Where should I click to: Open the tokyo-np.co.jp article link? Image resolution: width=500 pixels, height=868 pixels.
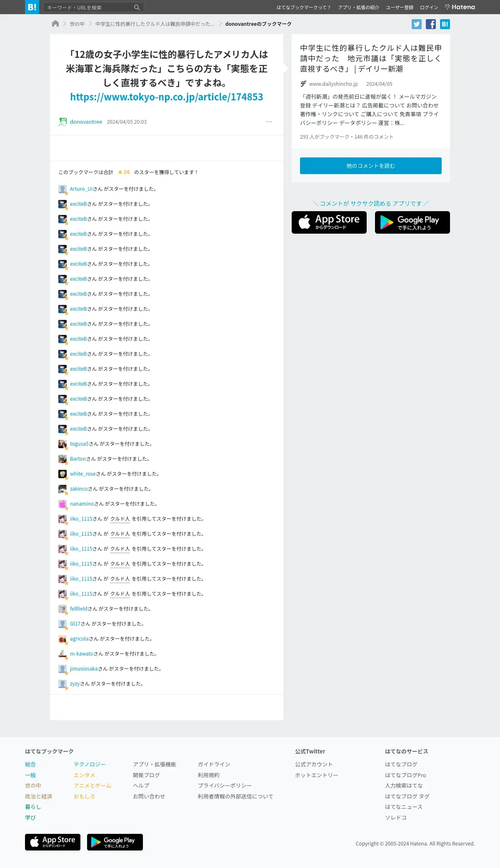(167, 97)
